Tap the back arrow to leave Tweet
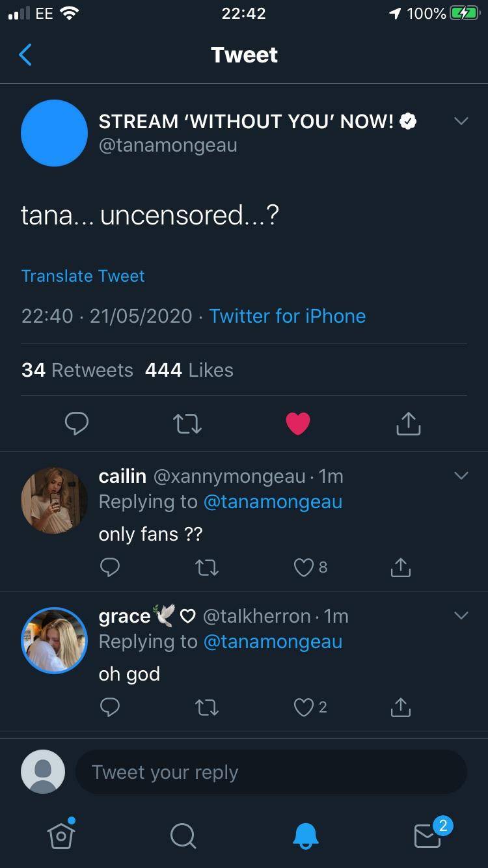The height and width of the screenshot is (868, 488). (25, 55)
